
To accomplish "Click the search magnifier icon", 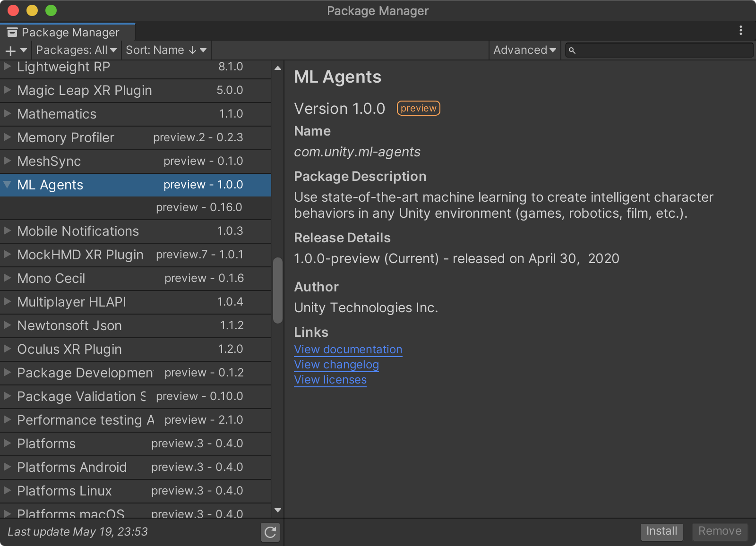I will (x=572, y=51).
